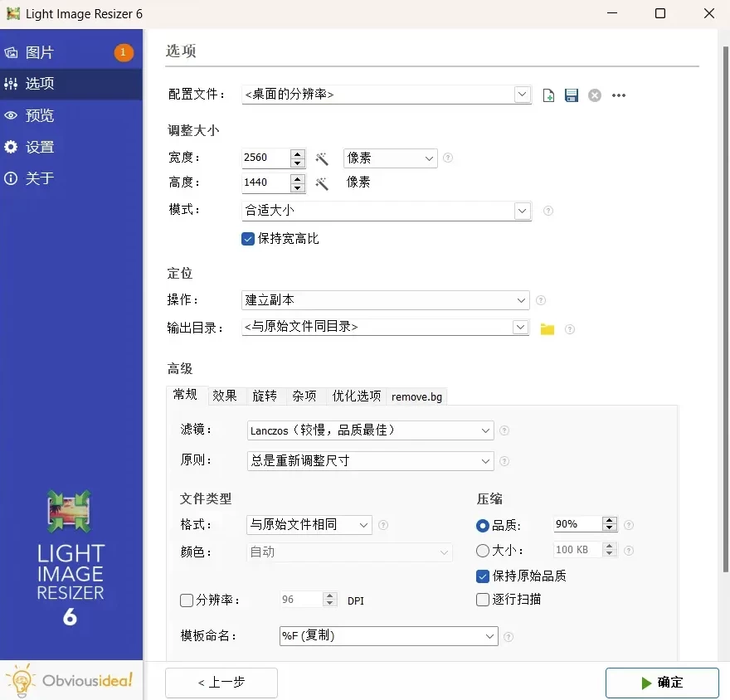Screen dimensions: 730x700
Task: Click the magic wand icon next to width
Action: click(x=322, y=158)
